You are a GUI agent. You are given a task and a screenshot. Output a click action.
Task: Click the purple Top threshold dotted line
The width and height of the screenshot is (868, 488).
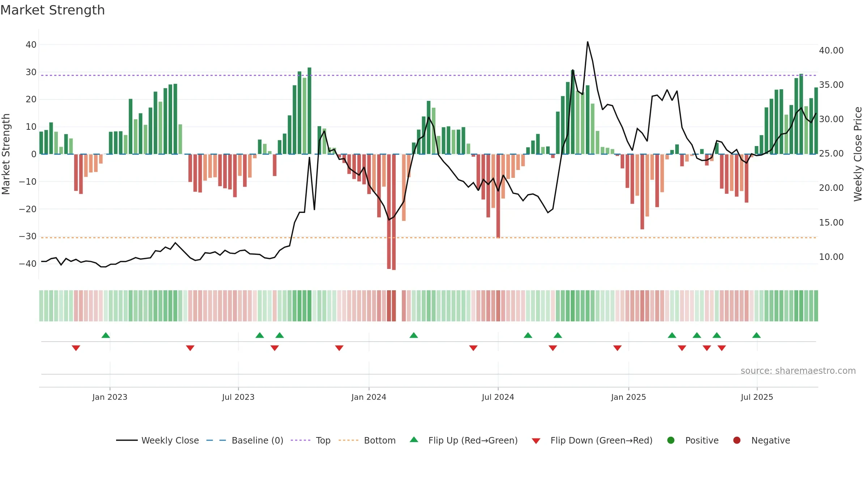(429, 75)
